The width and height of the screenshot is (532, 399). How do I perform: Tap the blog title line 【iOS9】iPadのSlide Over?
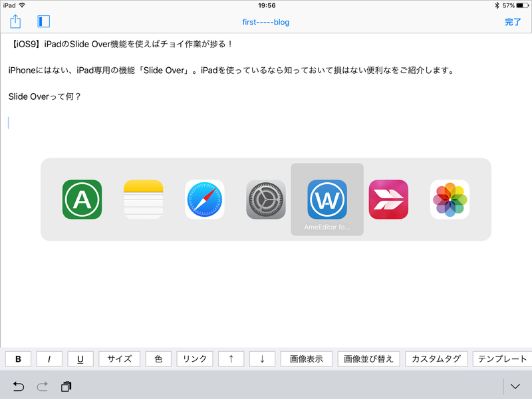[121, 44]
